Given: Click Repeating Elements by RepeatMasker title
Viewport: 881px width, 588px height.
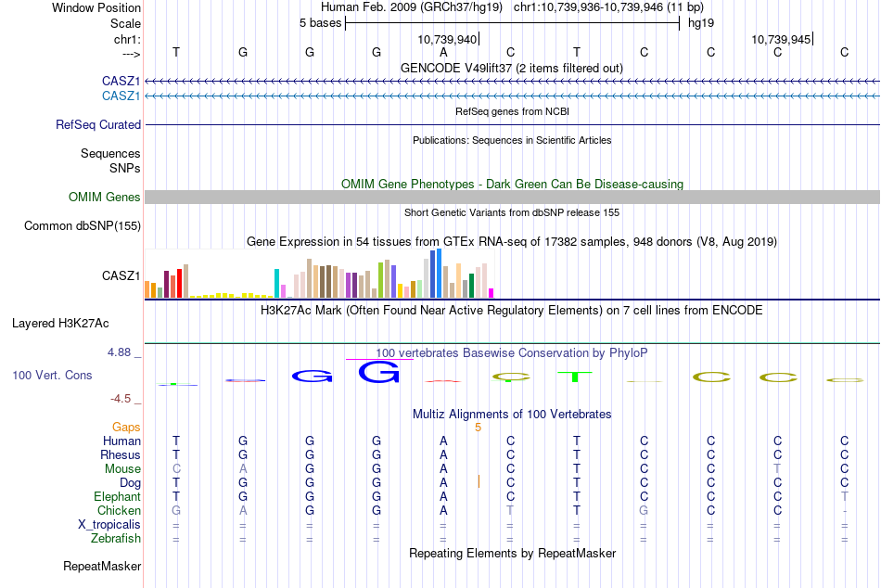Looking at the screenshot, I should click(512, 553).
